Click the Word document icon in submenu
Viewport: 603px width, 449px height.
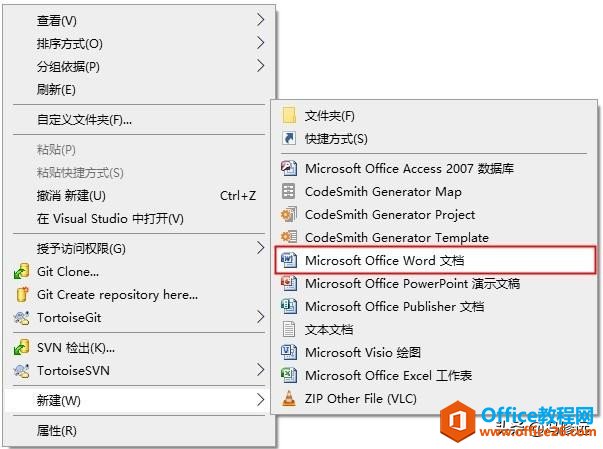(x=289, y=260)
